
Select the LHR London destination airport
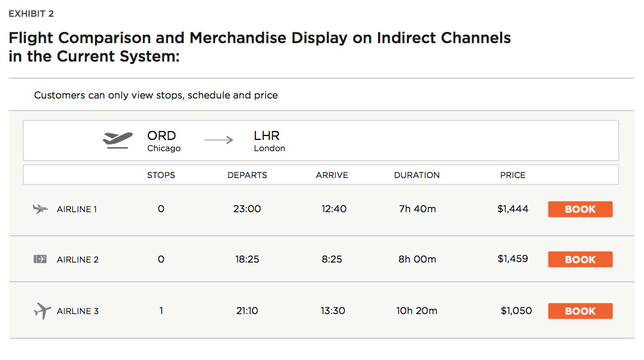pyautogui.click(x=269, y=141)
